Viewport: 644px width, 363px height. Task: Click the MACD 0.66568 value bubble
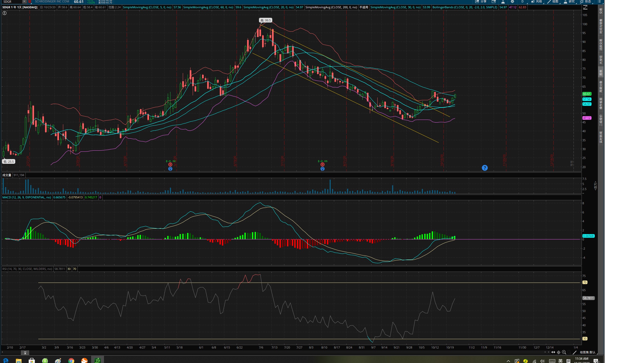pyautogui.click(x=588, y=236)
